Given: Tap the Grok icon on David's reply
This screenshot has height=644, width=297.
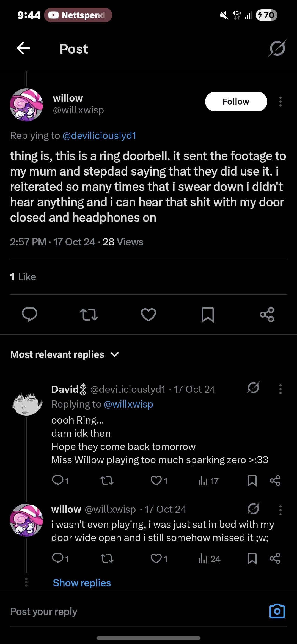Looking at the screenshot, I should (253, 388).
